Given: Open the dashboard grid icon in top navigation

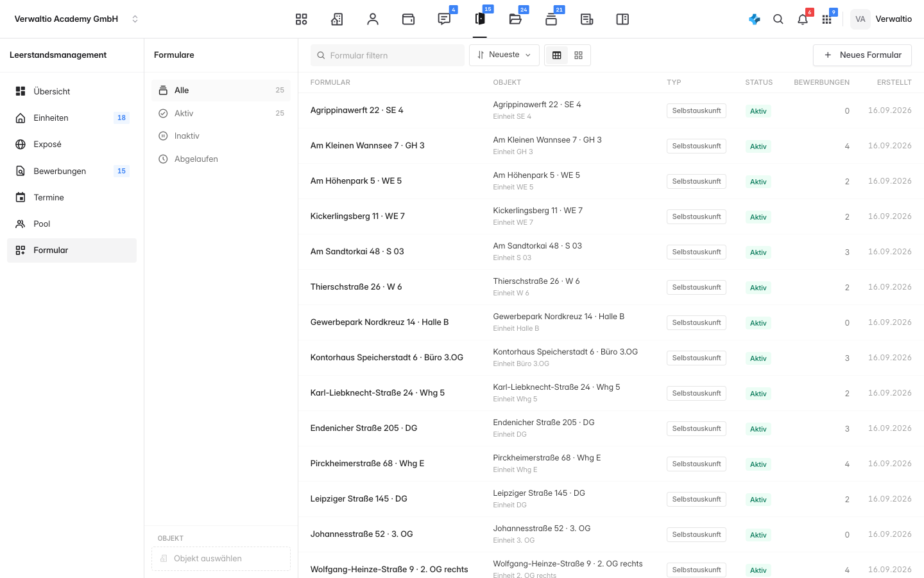Looking at the screenshot, I should pyautogui.click(x=301, y=19).
